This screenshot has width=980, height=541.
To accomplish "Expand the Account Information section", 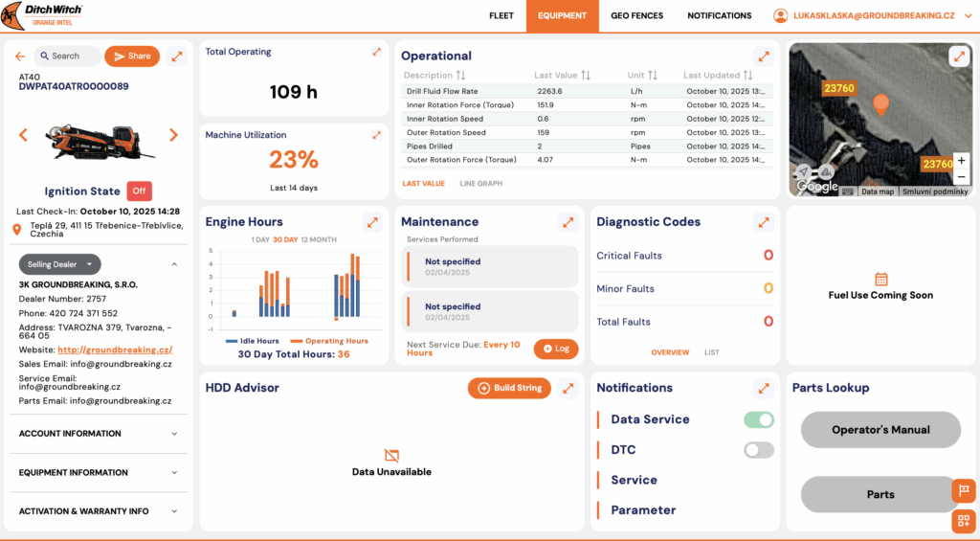I will pos(97,434).
